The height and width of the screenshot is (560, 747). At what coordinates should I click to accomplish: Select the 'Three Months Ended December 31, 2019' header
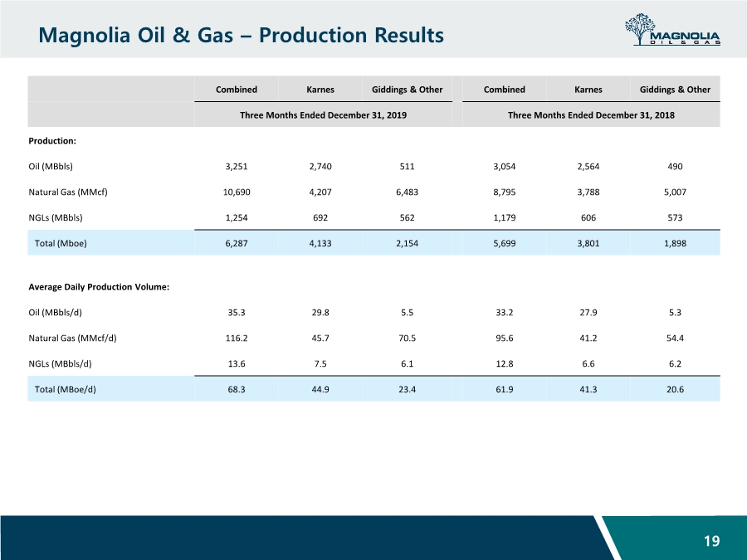pos(323,115)
